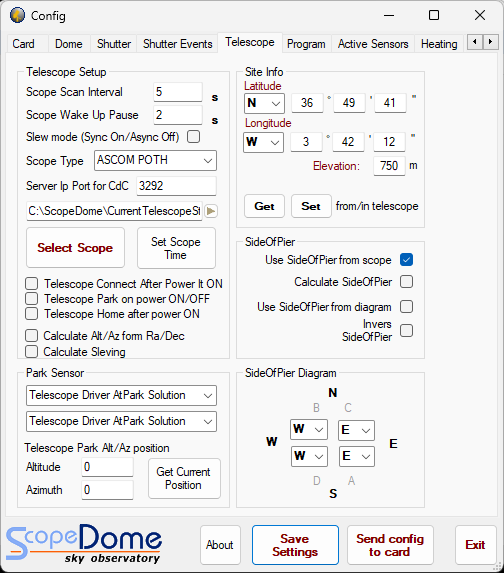The width and height of the screenshot is (504, 573).
Task: Check Calculate Alt/Az form Ra/Dec
Action: pos(31,335)
